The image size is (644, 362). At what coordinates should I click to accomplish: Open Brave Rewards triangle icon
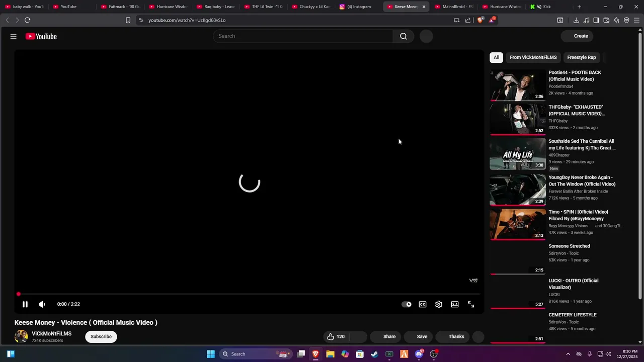[x=492, y=20]
